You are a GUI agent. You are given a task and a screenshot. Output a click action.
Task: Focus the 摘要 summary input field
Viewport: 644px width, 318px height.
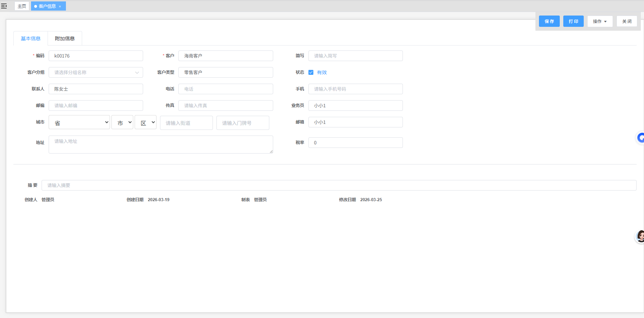click(338, 185)
